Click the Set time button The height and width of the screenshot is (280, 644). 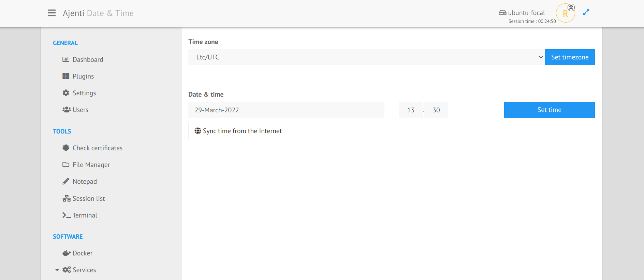pyautogui.click(x=550, y=110)
